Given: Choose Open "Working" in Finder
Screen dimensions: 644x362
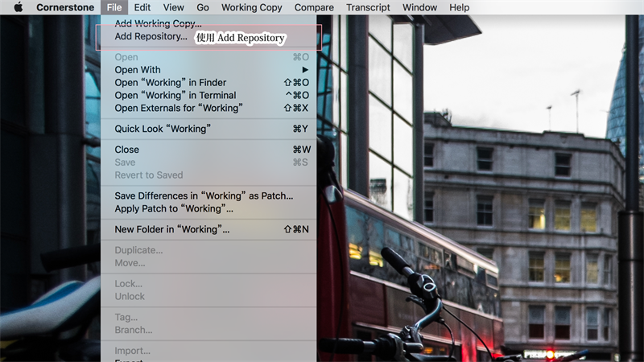Looking at the screenshot, I should click(171, 83).
